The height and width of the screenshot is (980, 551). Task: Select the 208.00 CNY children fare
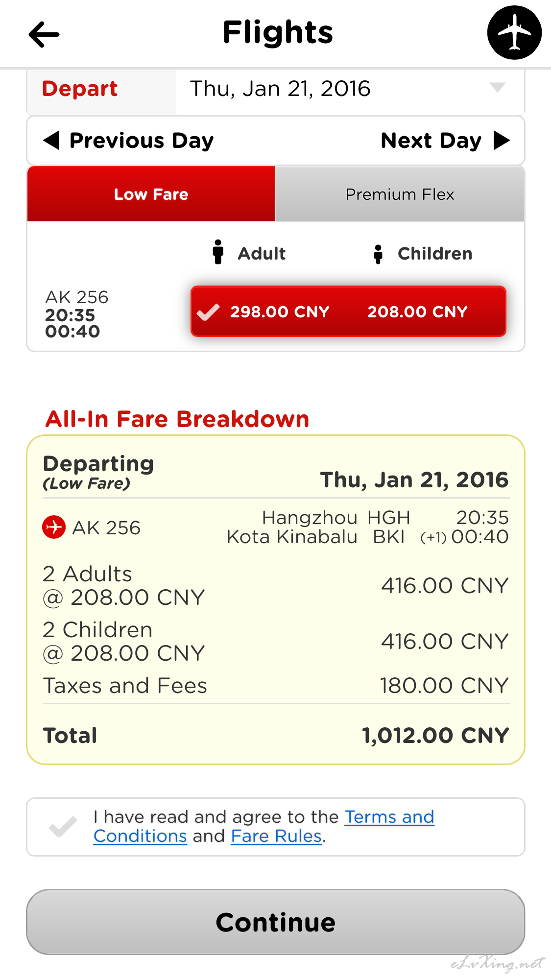pos(417,312)
